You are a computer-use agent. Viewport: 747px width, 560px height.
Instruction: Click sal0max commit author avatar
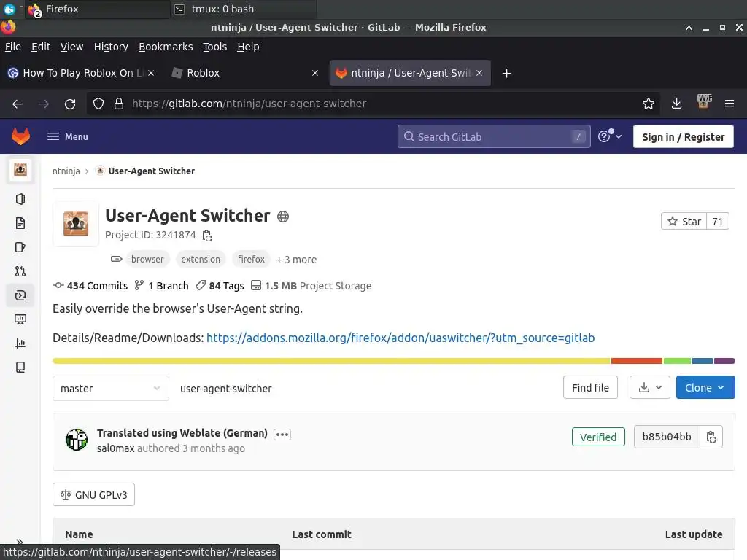tap(76, 439)
